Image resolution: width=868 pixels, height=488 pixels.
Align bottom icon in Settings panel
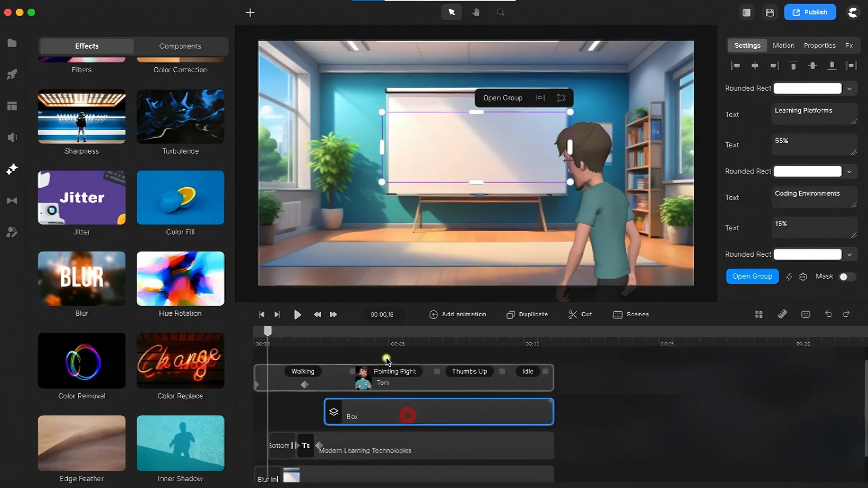[x=832, y=66]
